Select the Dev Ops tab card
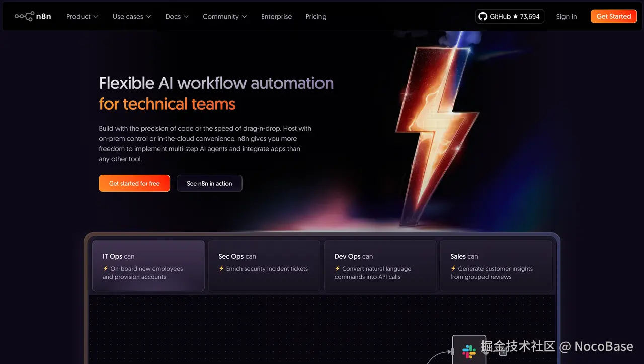Image resolution: width=644 pixels, height=364 pixels. click(380, 265)
